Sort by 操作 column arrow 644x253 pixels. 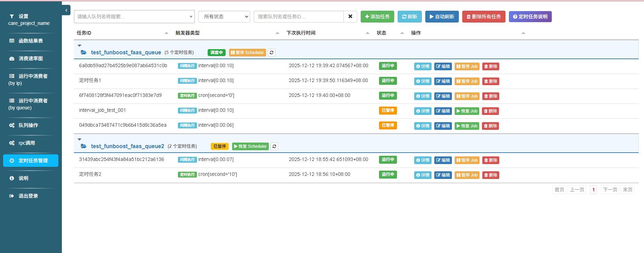point(523,33)
